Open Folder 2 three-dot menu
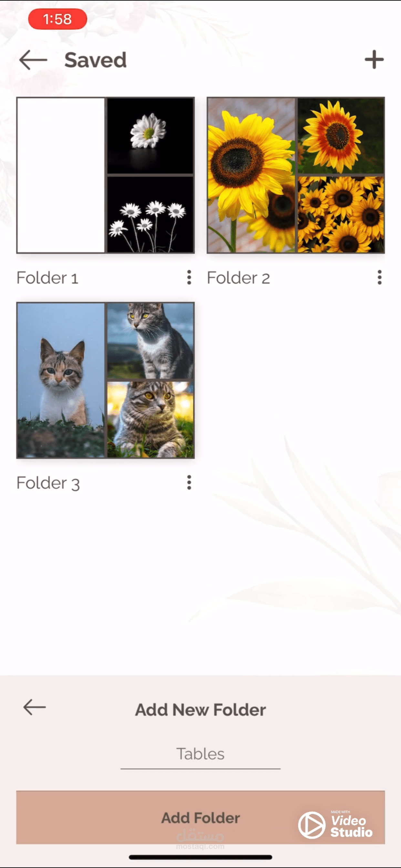 [379, 277]
